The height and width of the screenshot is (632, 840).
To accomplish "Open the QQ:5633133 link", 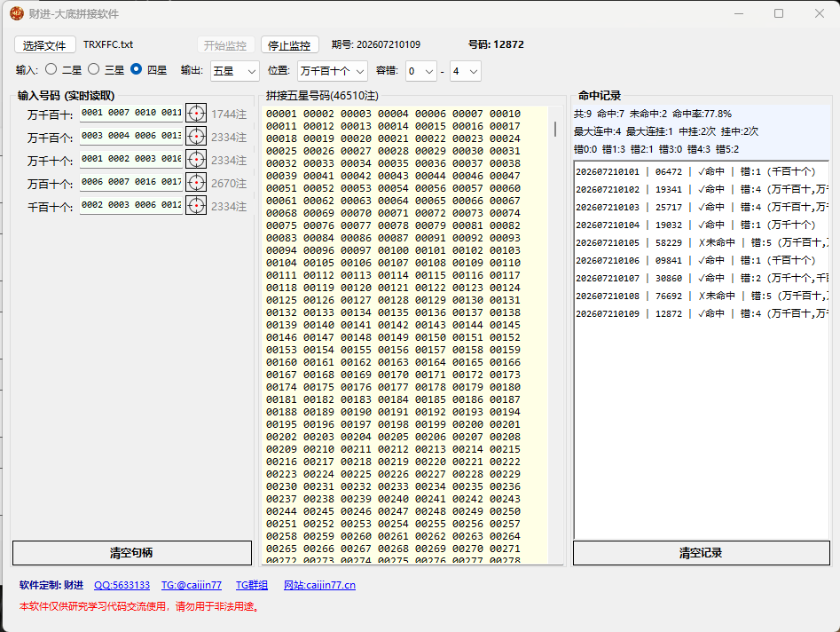I will coord(122,585).
